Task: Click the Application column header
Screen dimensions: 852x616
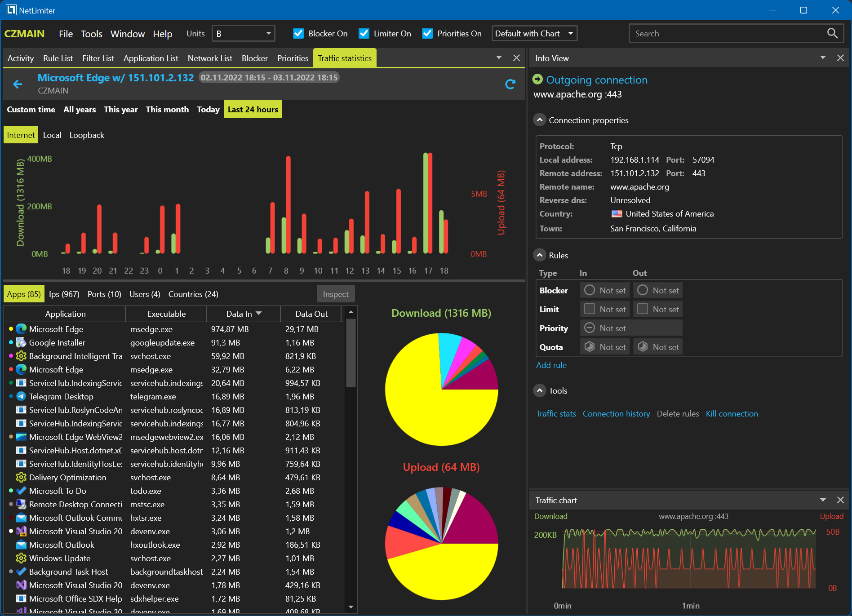Action: point(65,314)
